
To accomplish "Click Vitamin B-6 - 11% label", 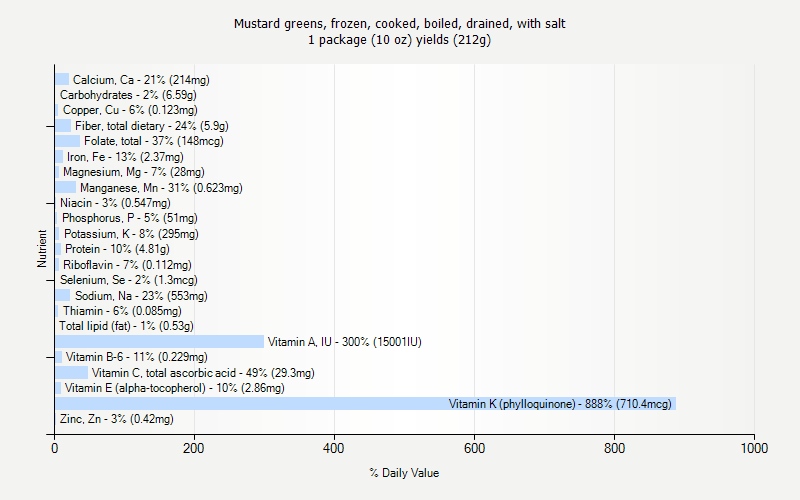I will pos(136,357).
